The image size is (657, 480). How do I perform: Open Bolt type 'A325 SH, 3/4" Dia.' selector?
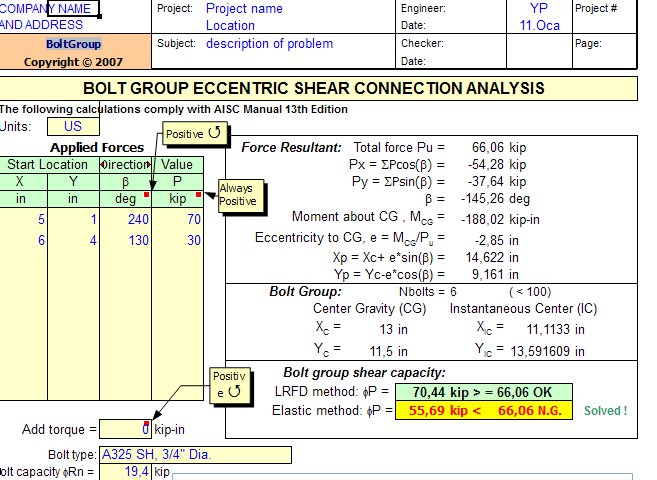point(195,455)
